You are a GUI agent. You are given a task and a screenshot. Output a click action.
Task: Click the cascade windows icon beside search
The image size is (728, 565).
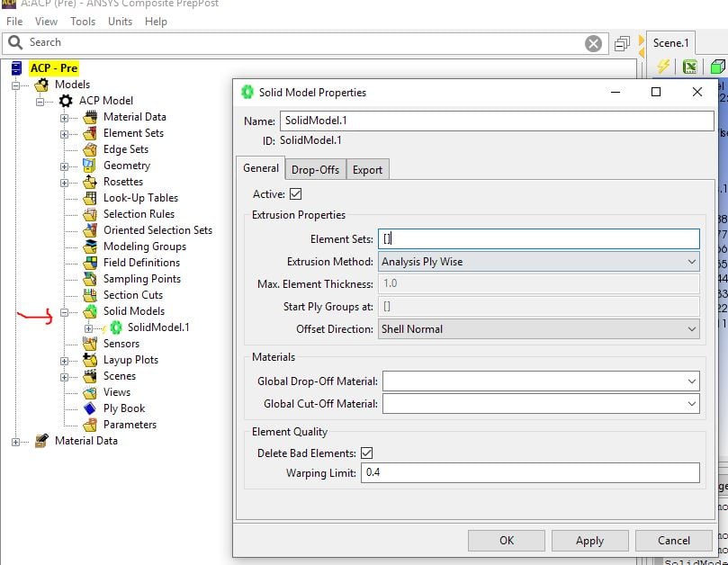tap(622, 44)
